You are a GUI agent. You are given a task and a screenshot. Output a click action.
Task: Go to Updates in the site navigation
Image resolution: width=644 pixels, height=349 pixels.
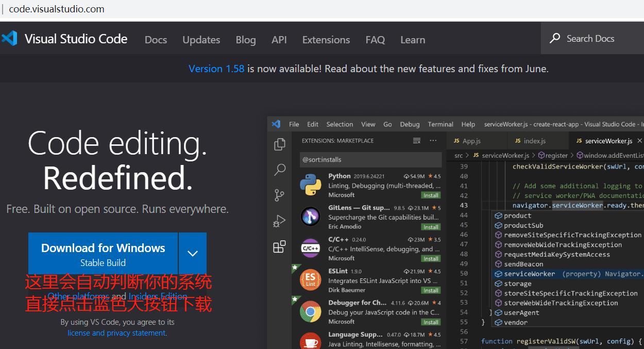point(201,40)
